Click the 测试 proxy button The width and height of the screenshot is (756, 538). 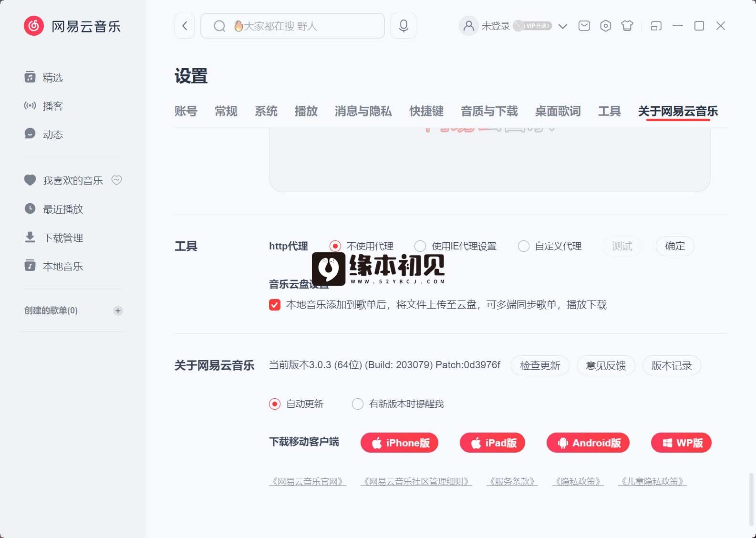pos(622,246)
